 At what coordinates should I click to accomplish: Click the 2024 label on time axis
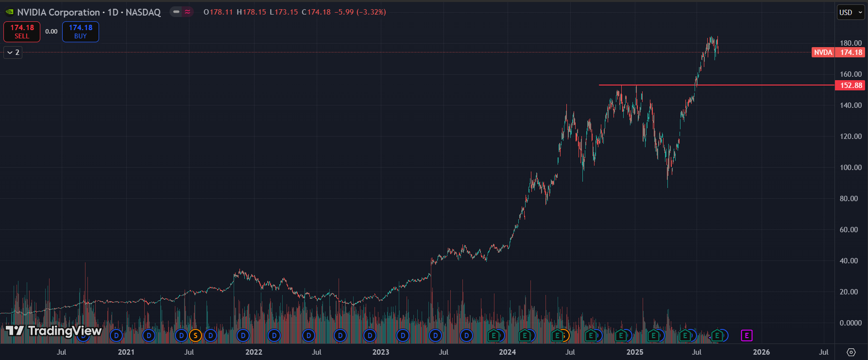point(508,352)
